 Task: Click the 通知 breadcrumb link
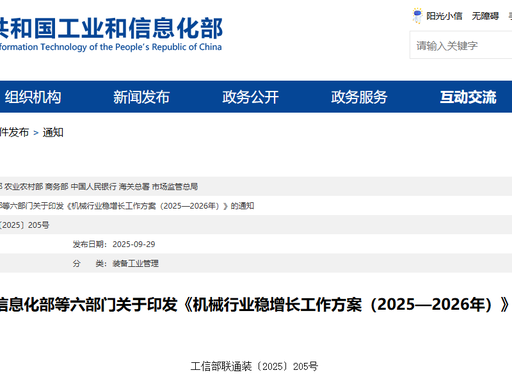click(x=53, y=133)
